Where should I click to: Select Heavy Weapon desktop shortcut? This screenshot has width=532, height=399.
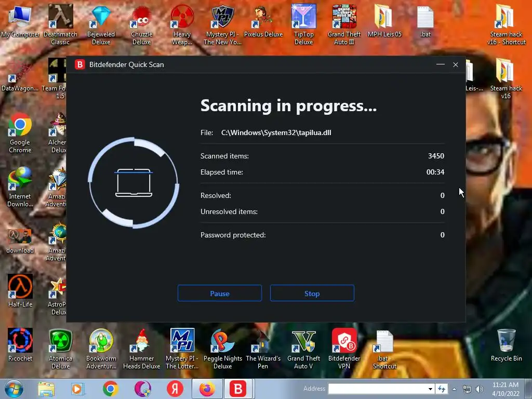pyautogui.click(x=182, y=24)
